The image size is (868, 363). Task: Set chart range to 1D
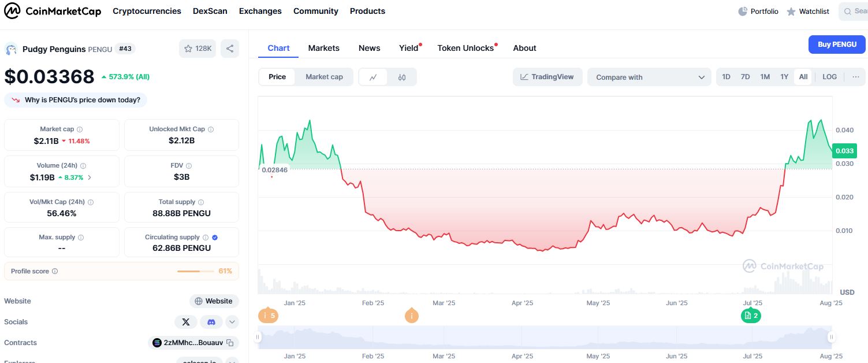click(727, 77)
